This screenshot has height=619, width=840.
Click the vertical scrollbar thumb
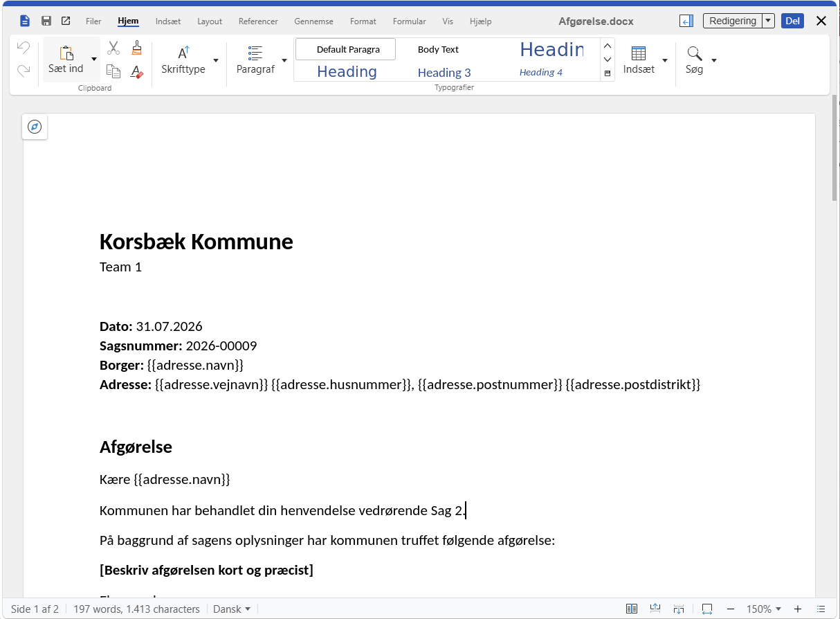pos(835,148)
